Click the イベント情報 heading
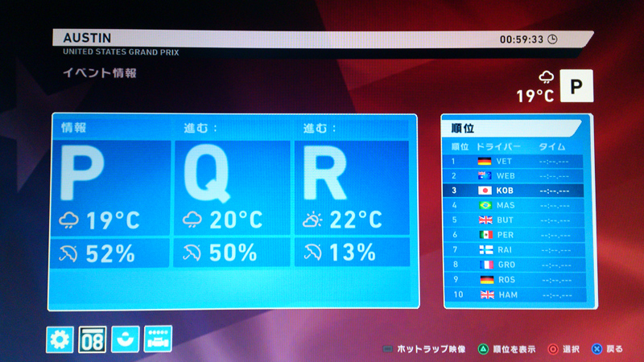The width and height of the screenshot is (644, 362). (99, 73)
